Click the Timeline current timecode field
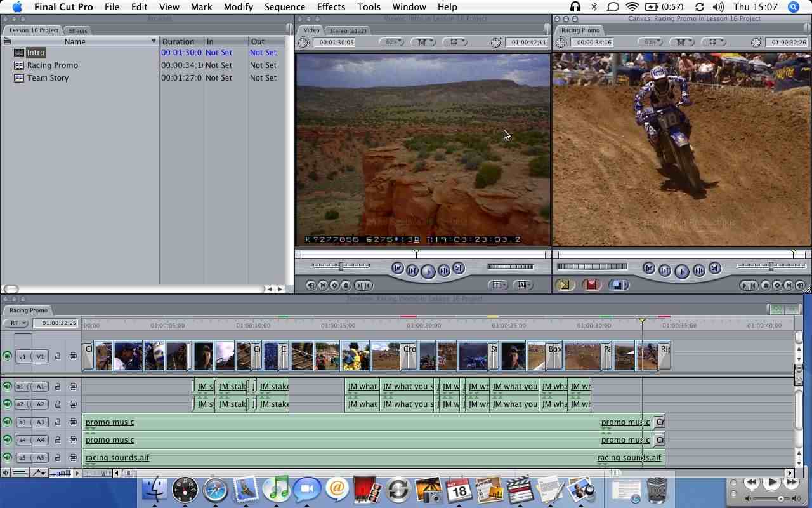Viewport: 812px width, 508px height. (56, 323)
